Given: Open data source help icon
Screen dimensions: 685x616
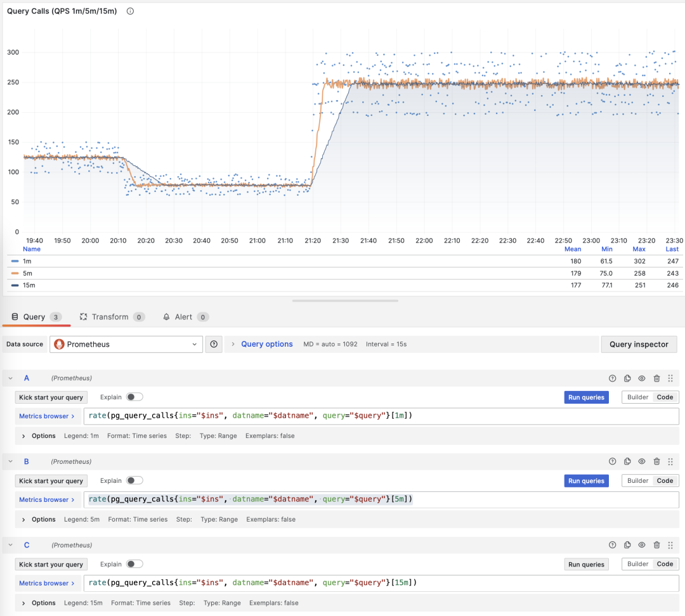Looking at the screenshot, I should [x=214, y=344].
